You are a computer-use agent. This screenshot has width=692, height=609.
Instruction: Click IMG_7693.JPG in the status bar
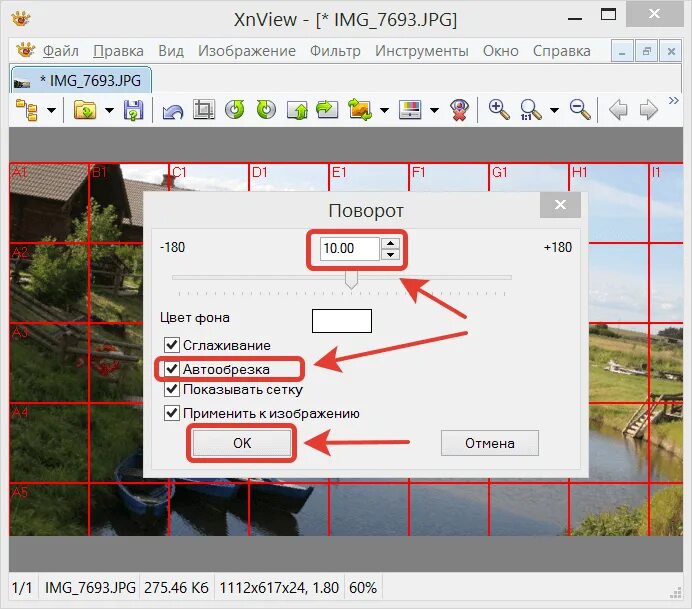tap(90, 587)
